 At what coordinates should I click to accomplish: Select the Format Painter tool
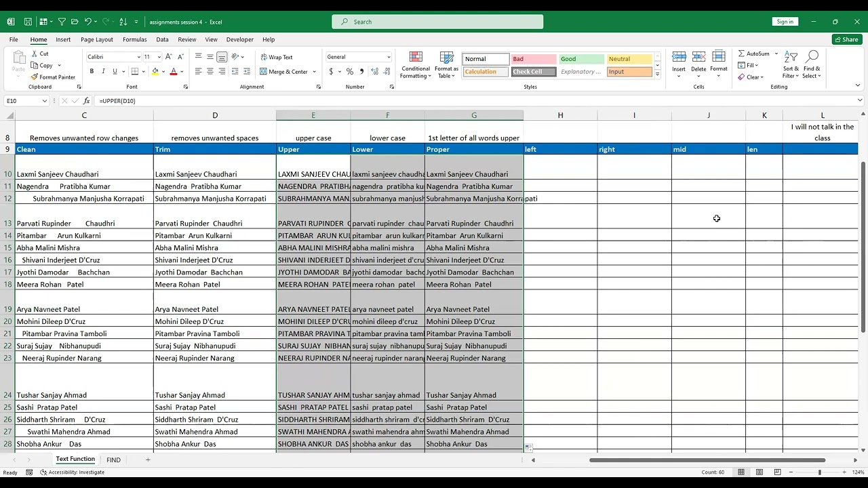pos(53,77)
